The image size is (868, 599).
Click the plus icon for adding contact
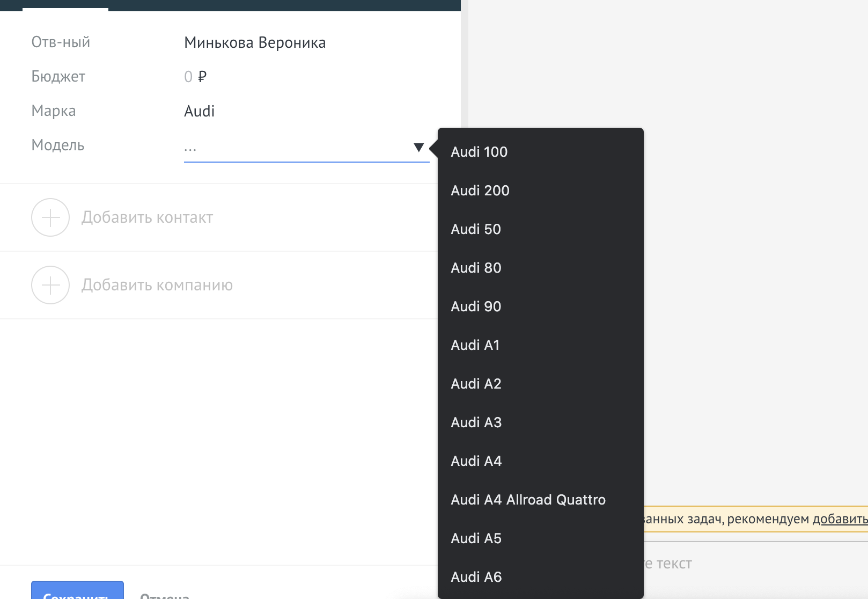click(x=50, y=217)
